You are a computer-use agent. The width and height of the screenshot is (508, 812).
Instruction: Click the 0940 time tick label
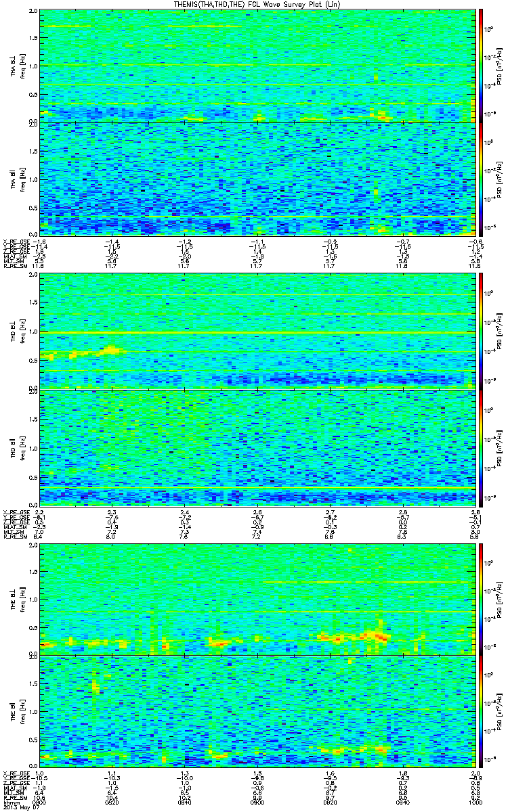[403, 801]
